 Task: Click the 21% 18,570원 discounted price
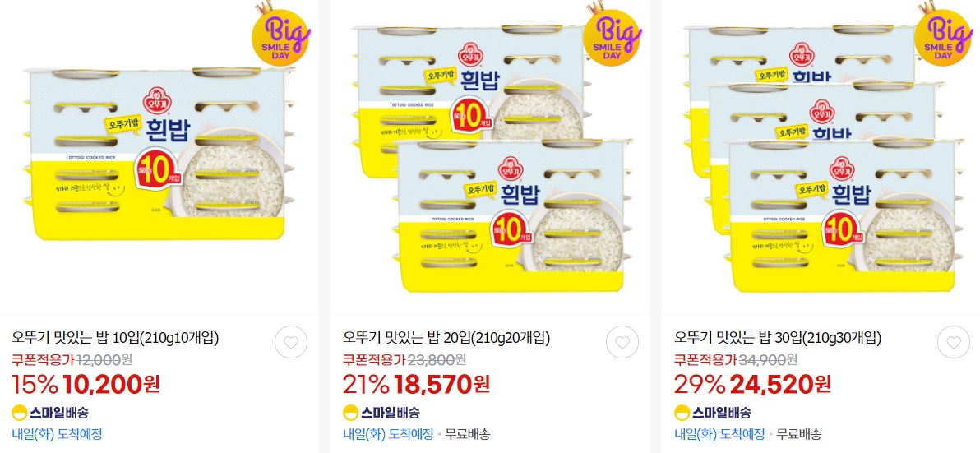click(x=416, y=384)
